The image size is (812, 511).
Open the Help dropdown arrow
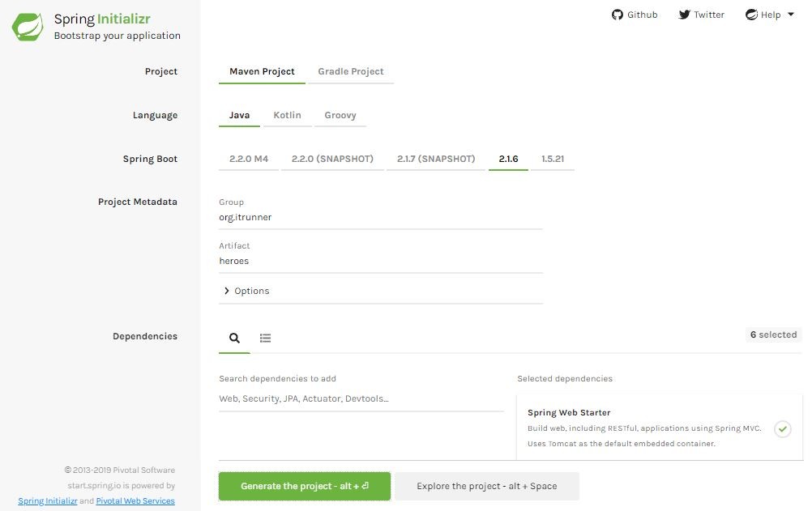pos(791,15)
